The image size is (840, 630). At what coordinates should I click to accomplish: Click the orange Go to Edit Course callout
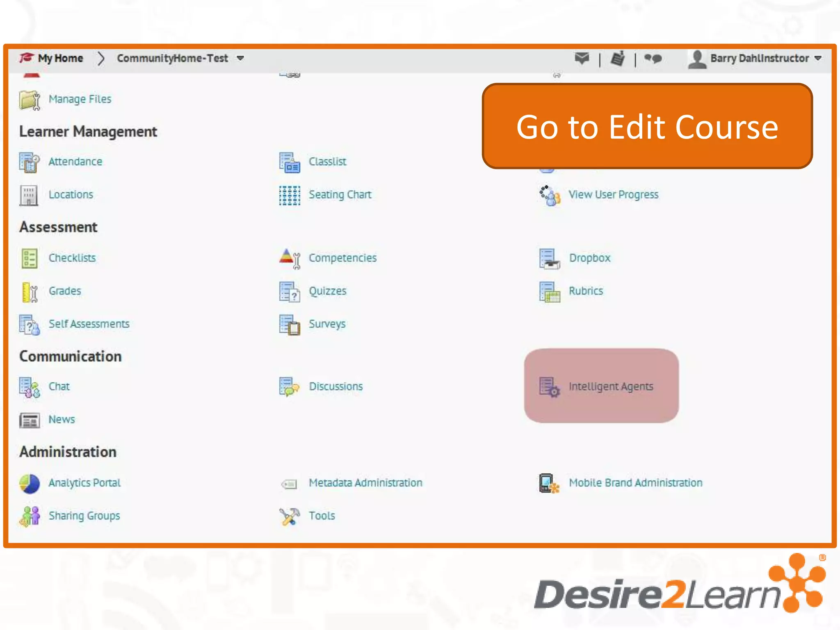[647, 126]
